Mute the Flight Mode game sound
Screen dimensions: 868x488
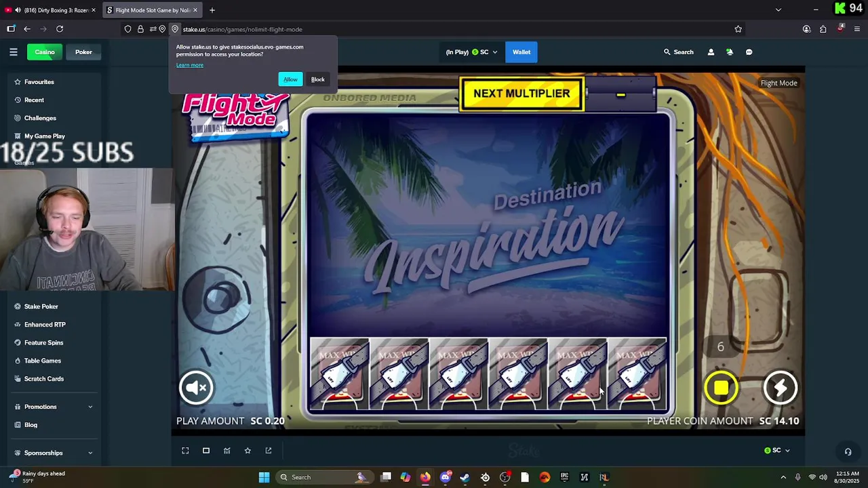click(x=196, y=387)
